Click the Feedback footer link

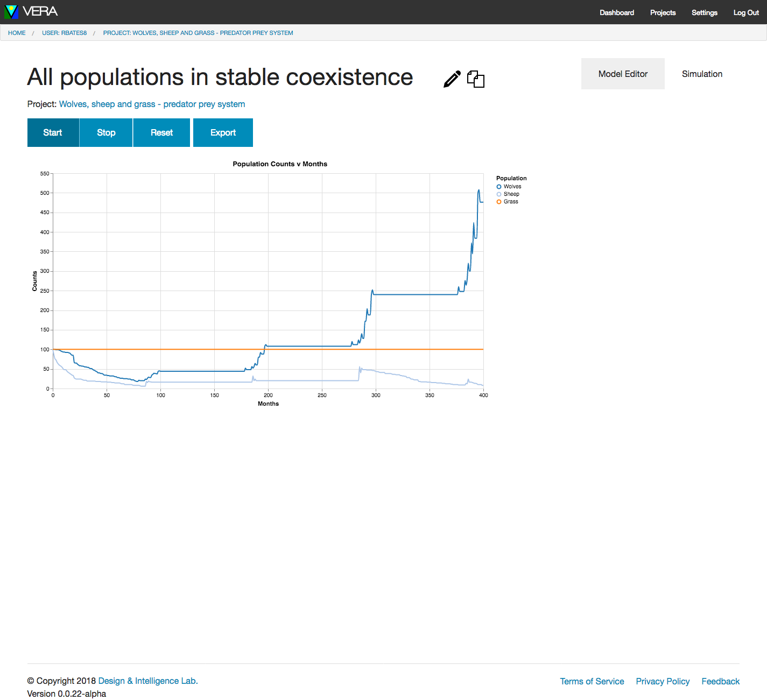(720, 681)
